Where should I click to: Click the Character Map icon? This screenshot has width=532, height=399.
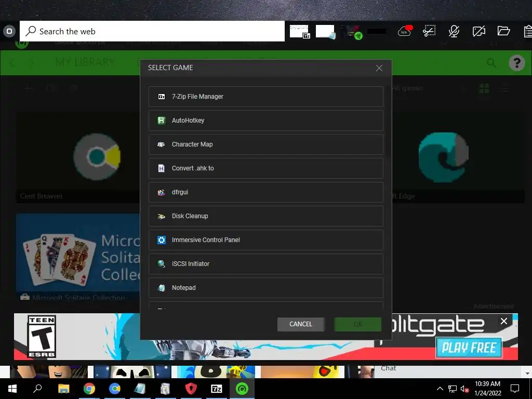tap(162, 144)
